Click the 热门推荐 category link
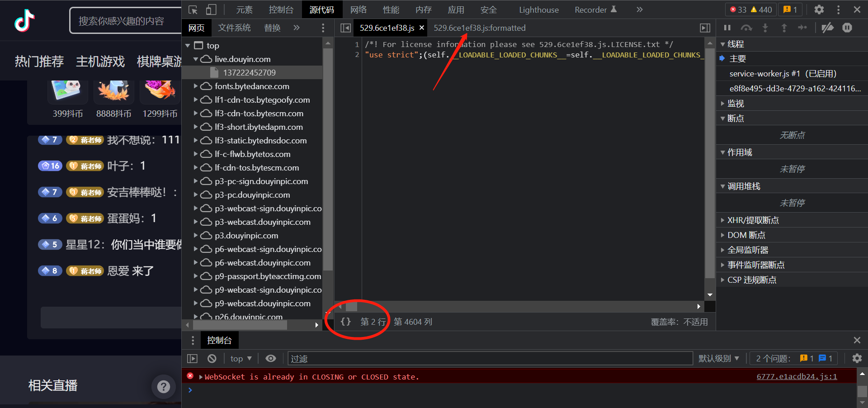The height and width of the screenshot is (408, 868). point(39,62)
